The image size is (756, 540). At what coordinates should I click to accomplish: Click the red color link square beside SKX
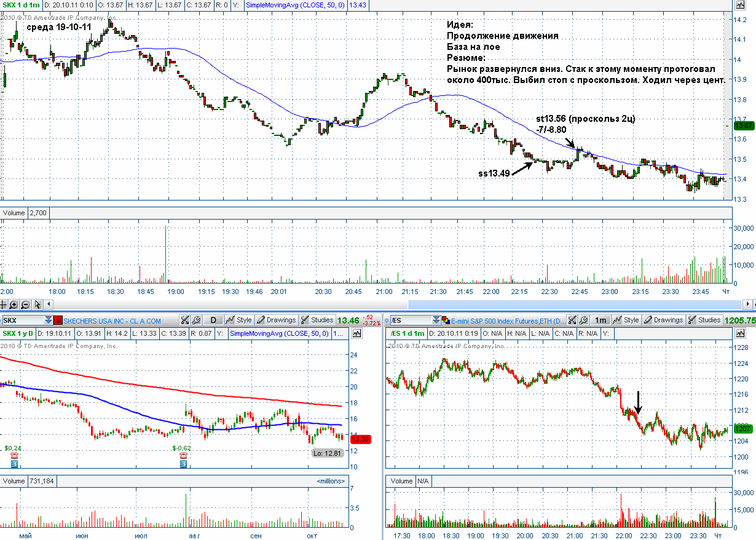click(x=58, y=320)
